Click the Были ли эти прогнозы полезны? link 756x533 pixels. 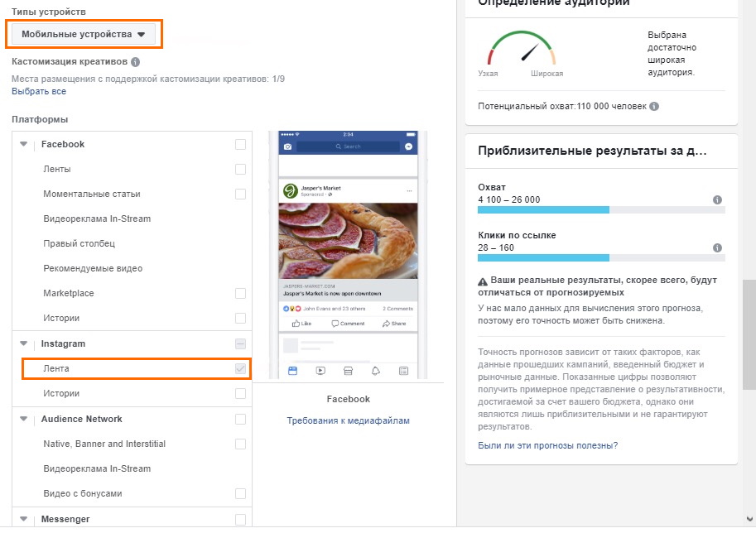547,446
